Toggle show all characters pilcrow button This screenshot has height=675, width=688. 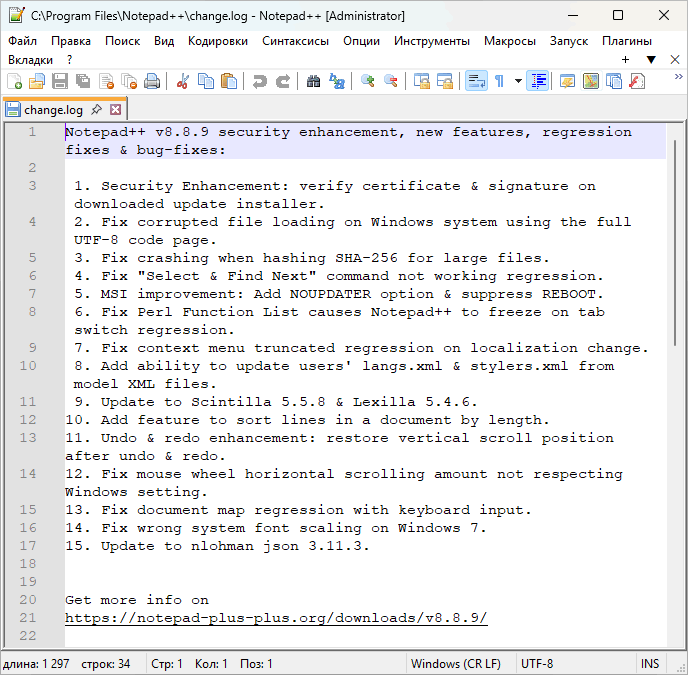(x=499, y=81)
